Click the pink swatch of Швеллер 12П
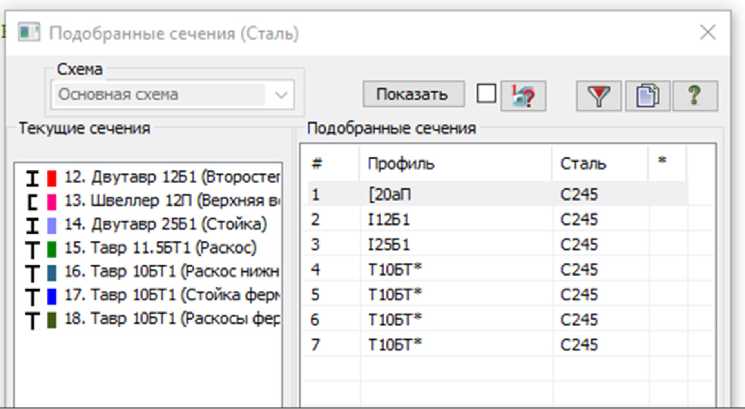 [51, 202]
